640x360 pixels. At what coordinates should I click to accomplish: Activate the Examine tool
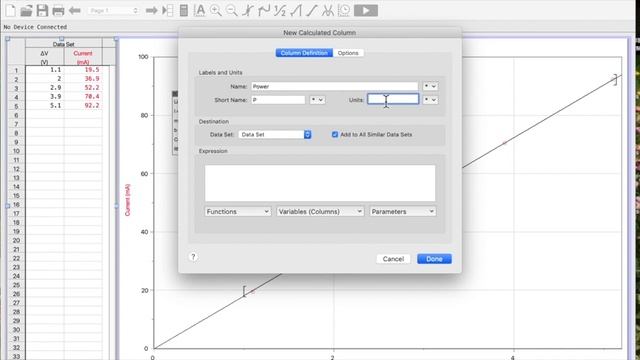[248, 10]
